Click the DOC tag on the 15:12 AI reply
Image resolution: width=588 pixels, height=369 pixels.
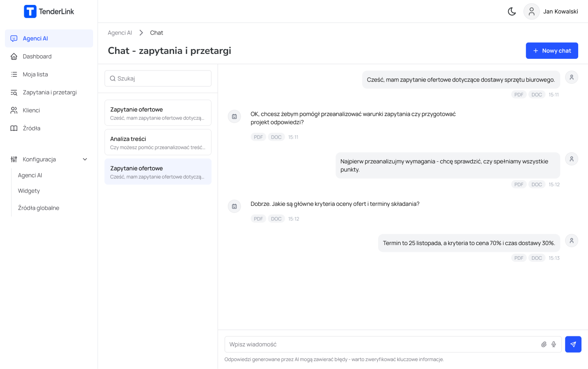(x=276, y=219)
